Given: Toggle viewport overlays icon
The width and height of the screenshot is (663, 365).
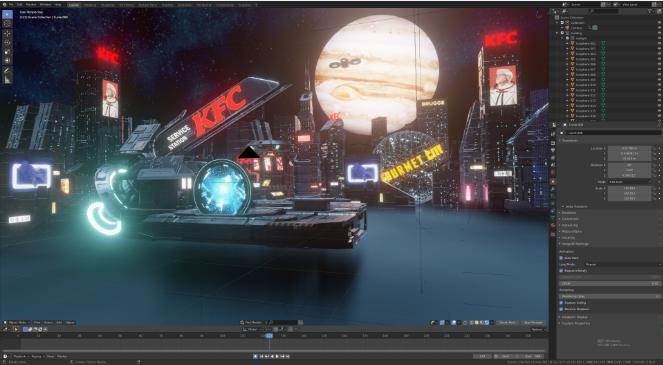Looking at the screenshot, I should (453, 322).
